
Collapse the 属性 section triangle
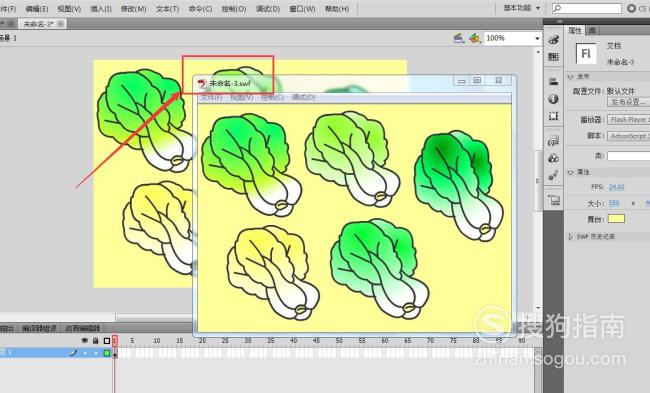click(571, 172)
